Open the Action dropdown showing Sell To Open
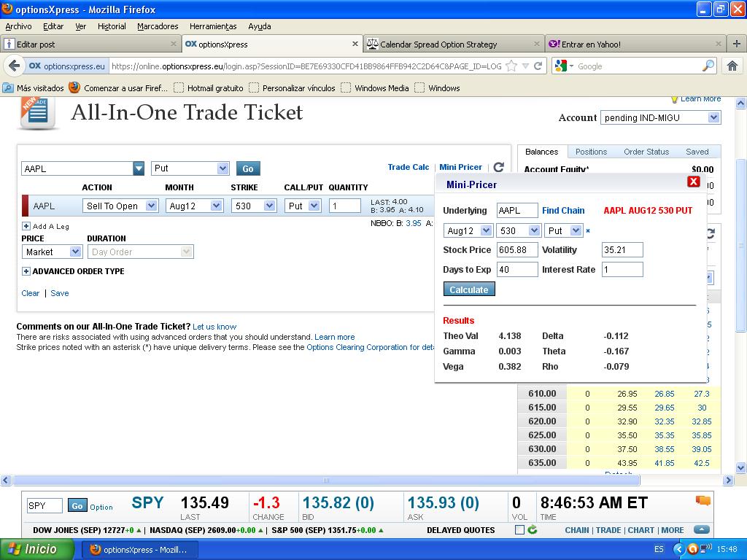Viewport: 747px width, 560px height. tap(120, 206)
